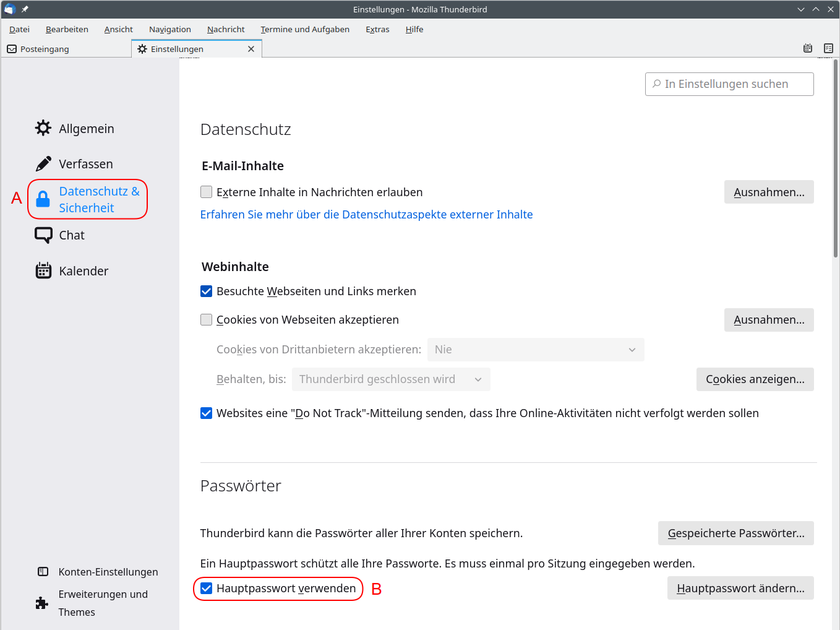This screenshot has width=840, height=630.
Task: Switch to the Posteingang tab
Action: pyautogui.click(x=66, y=49)
